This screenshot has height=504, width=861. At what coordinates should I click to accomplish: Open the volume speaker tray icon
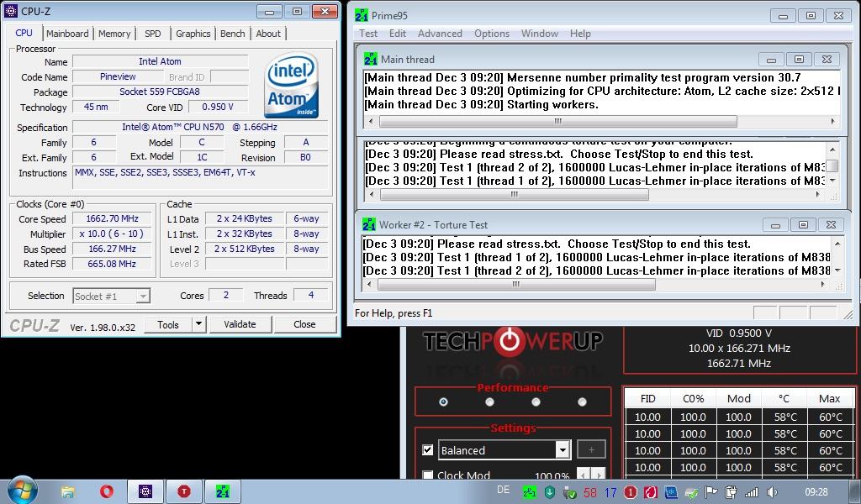[772, 492]
